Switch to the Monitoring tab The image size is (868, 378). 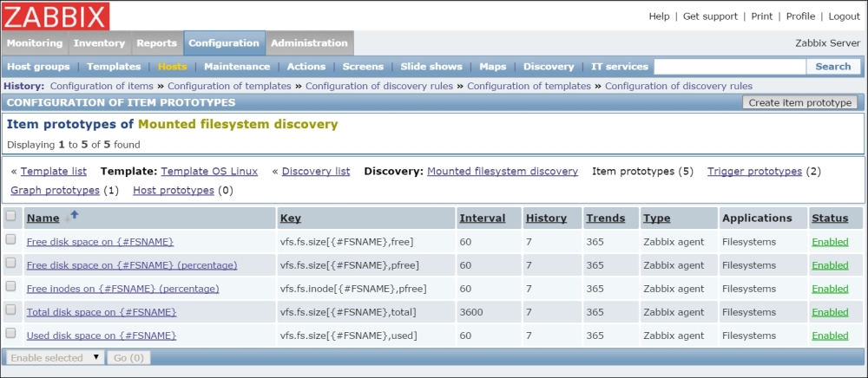click(35, 42)
